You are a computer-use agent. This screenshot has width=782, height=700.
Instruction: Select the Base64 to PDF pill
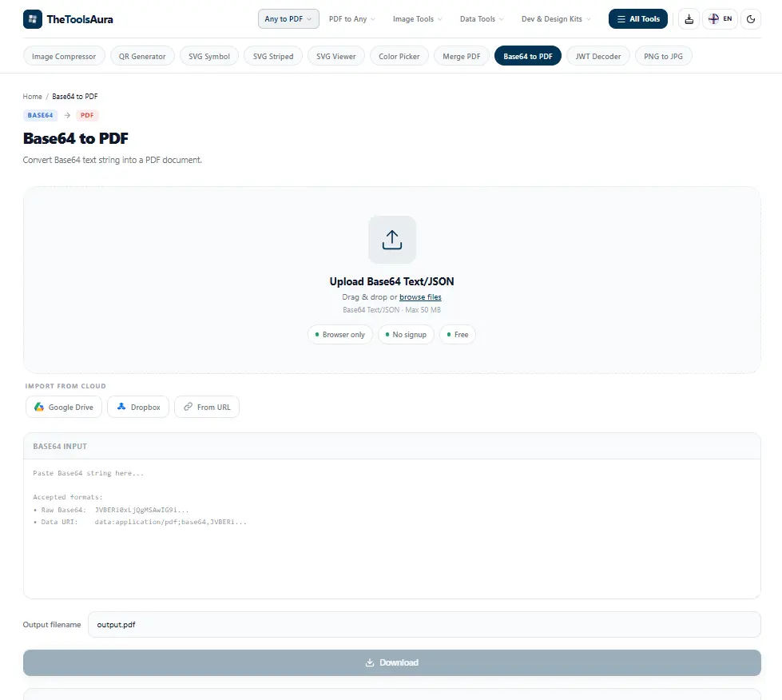coord(528,56)
